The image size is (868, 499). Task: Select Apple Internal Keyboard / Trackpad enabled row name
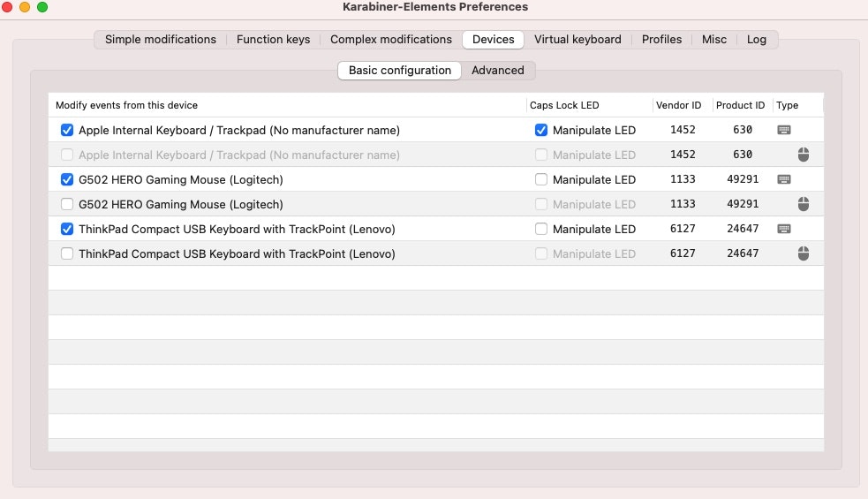point(239,130)
